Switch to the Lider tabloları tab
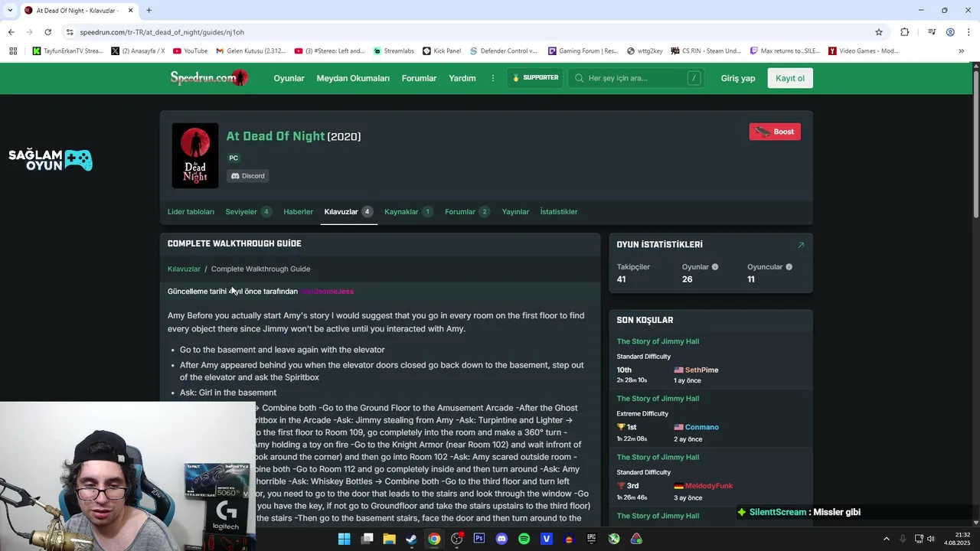This screenshot has height=551, width=980. point(191,212)
